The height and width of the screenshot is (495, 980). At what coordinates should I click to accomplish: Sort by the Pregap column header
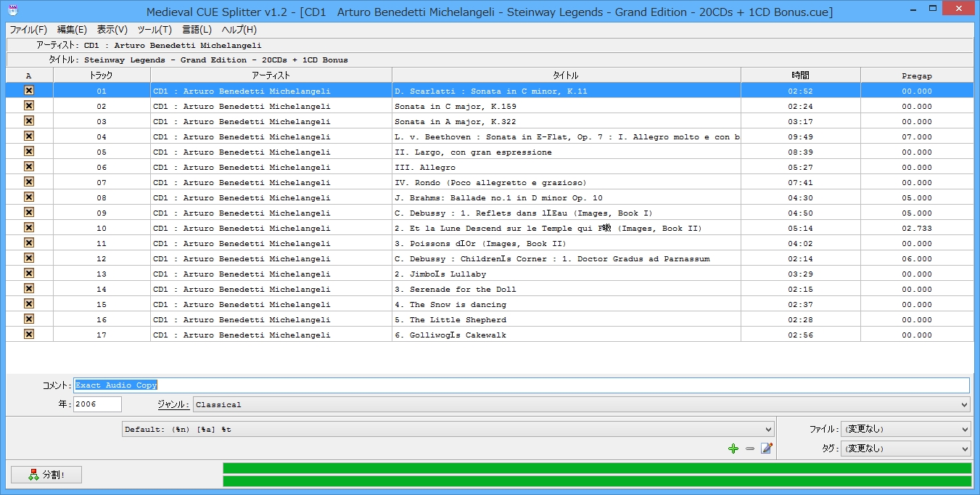click(x=917, y=75)
